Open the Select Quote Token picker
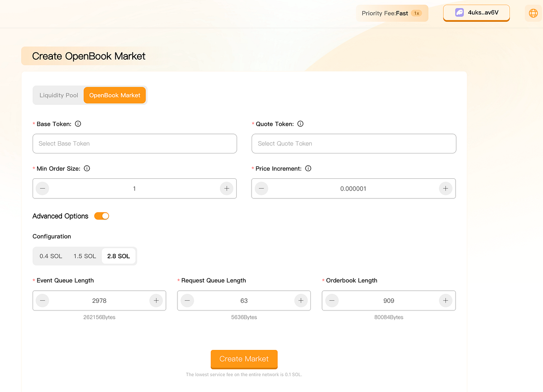Screen dimensions: 543x392 353,143
